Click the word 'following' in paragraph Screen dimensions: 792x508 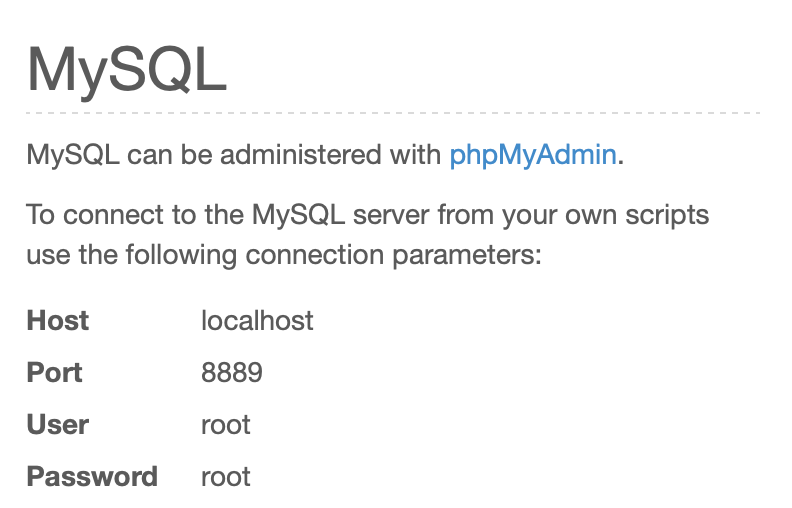pyautogui.click(x=181, y=255)
